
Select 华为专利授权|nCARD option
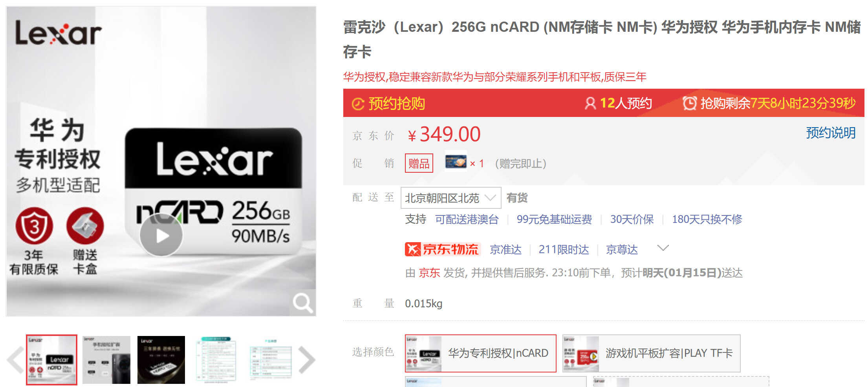coord(481,353)
